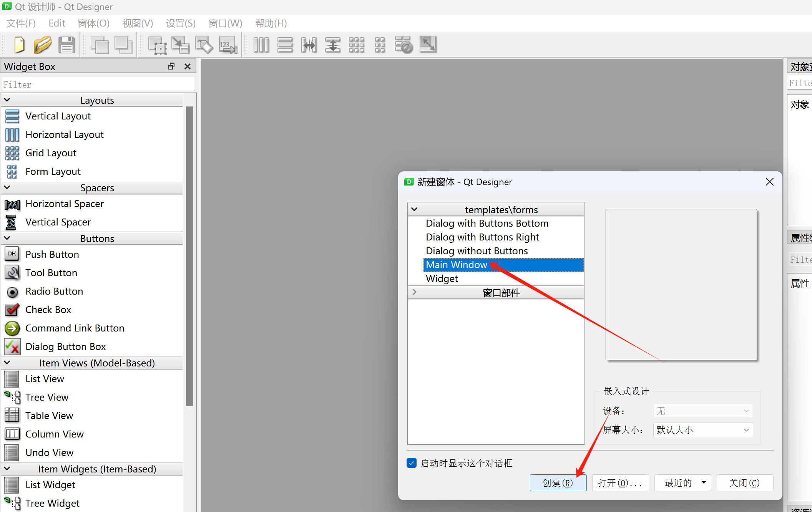Click the Adjust Size toolbar icon
The image size is (812, 512).
(428, 45)
